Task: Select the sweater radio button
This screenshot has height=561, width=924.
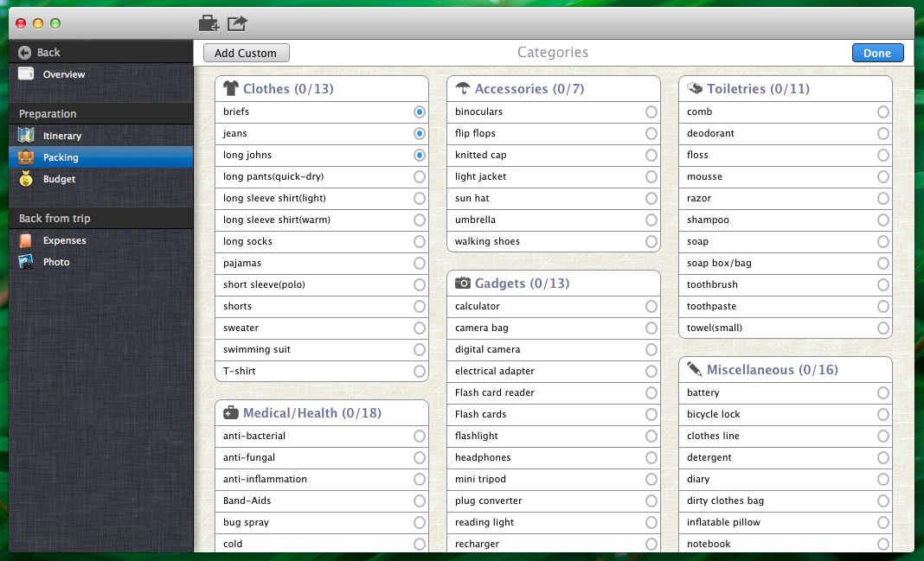Action: [x=420, y=328]
